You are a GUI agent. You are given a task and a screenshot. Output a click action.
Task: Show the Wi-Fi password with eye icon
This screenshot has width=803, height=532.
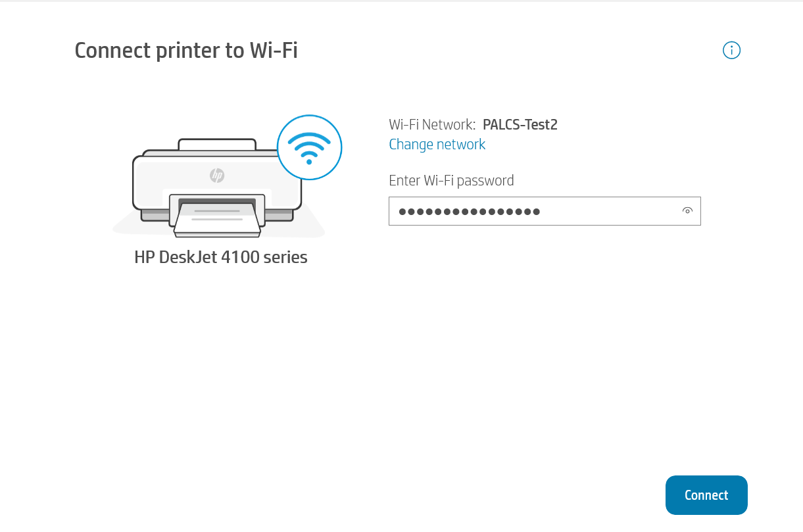(x=687, y=211)
